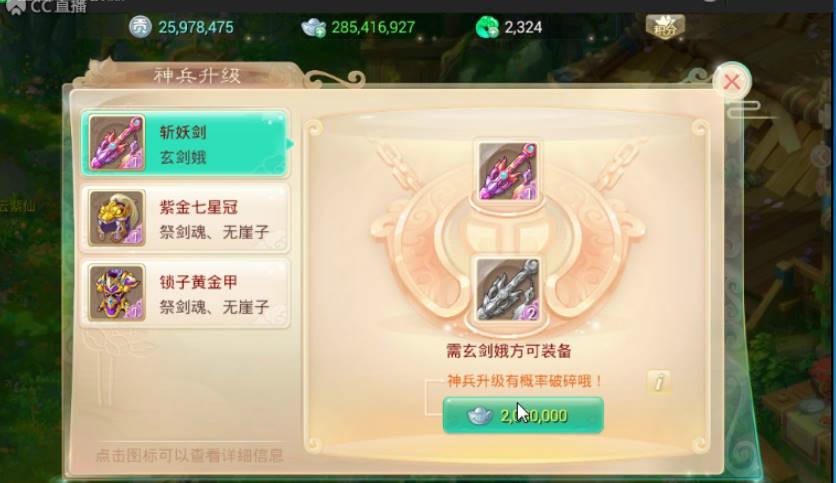Open the info "i" help icon
The height and width of the screenshot is (483, 836).
coord(659,382)
